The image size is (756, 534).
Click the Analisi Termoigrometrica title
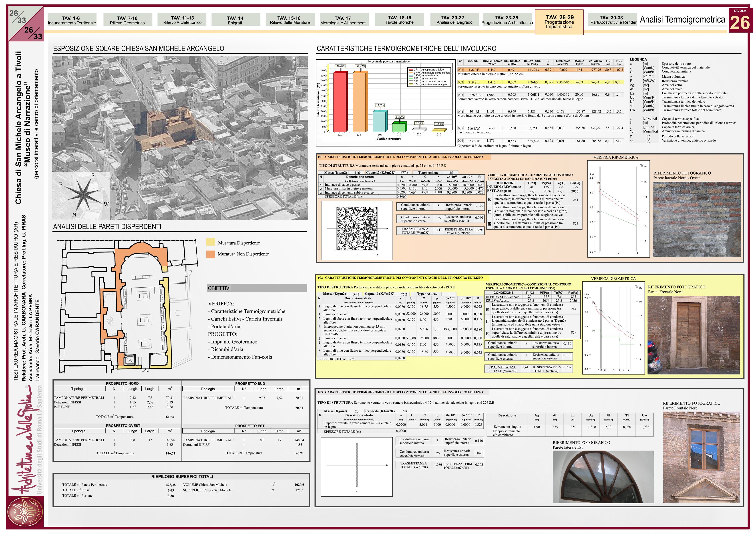point(682,20)
